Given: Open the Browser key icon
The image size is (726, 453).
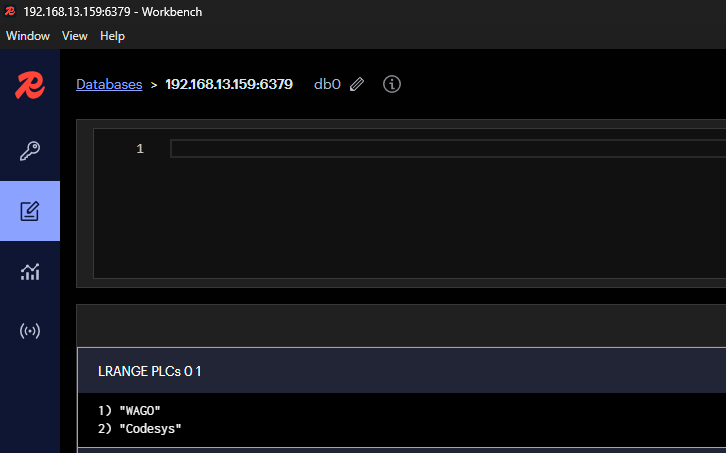Looking at the screenshot, I should 30,151.
